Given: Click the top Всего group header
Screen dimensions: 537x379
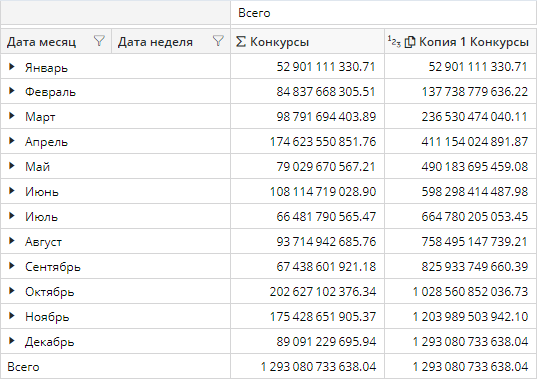Looking at the screenshot, I should tap(383, 13).
